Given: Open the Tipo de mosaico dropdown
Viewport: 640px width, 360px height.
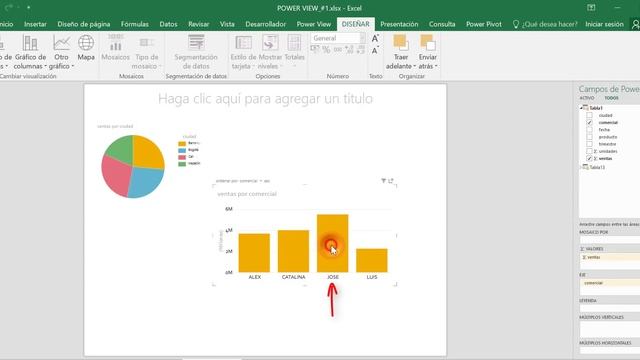Looking at the screenshot, I should click(147, 52).
